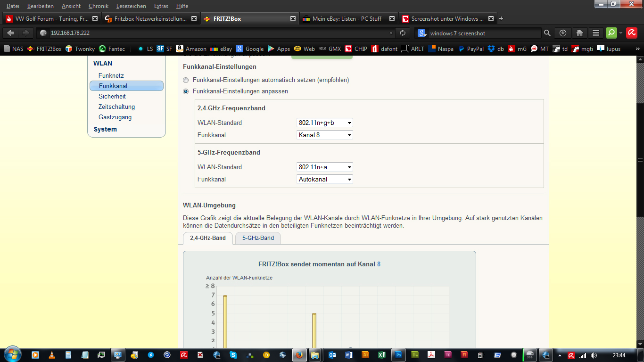Open Photoshop from the taskbar
Screen dimensions: 644x362
tap(399, 354)
